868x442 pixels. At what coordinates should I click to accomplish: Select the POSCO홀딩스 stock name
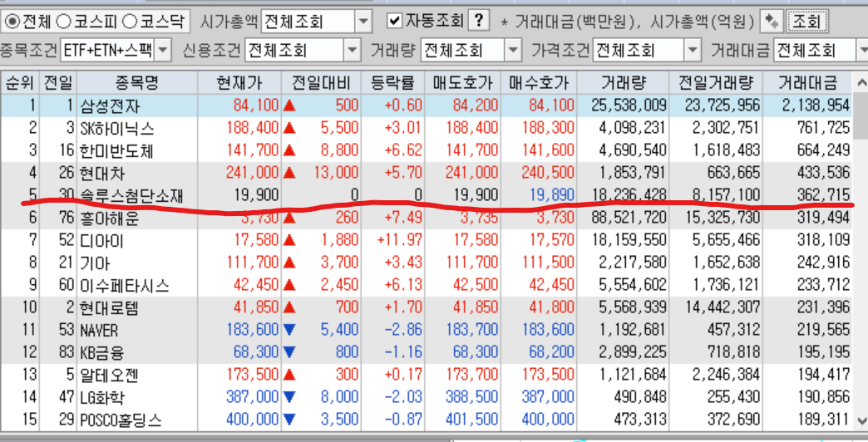[x=121, y=420]
